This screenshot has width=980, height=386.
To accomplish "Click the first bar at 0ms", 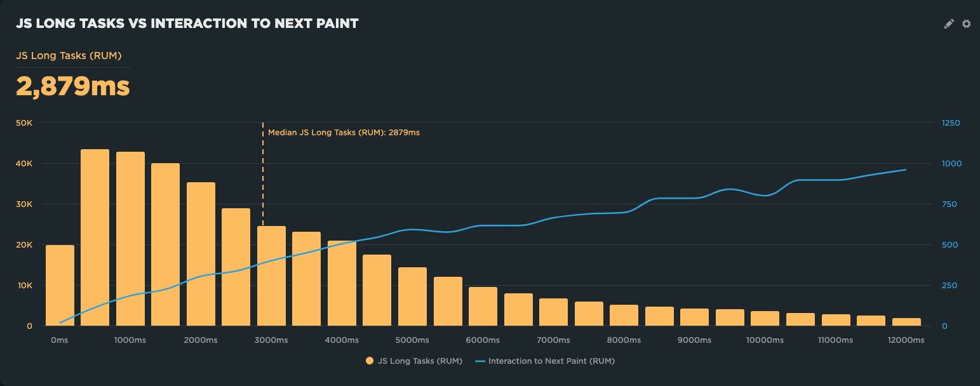I will [x=59, y=286].
